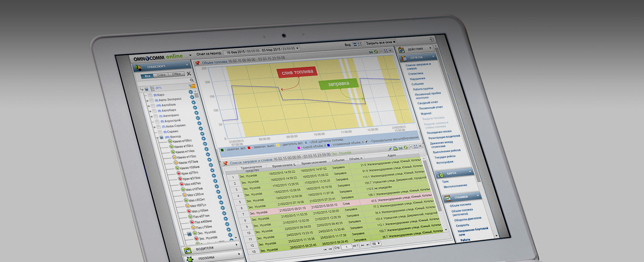Tick the Автотранс group checkbox
The width and height of the screenshot is (644, 262).
[156, 117]
